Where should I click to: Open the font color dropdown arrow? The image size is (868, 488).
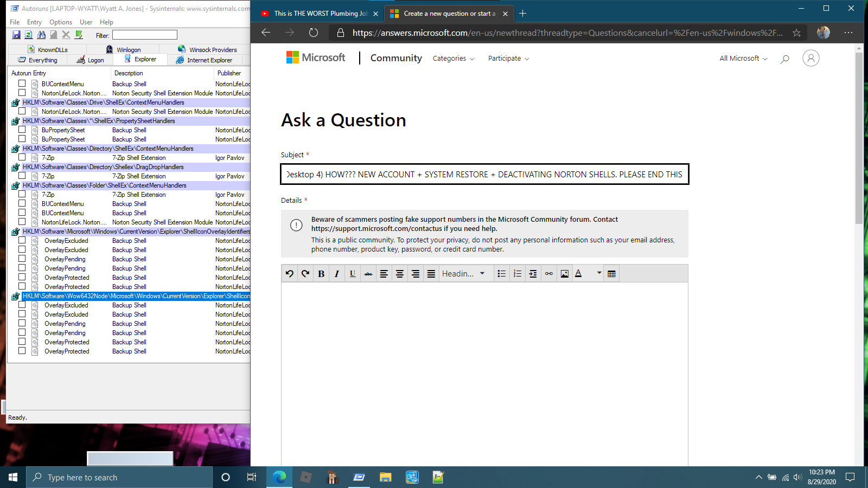(x=599, y=273)
